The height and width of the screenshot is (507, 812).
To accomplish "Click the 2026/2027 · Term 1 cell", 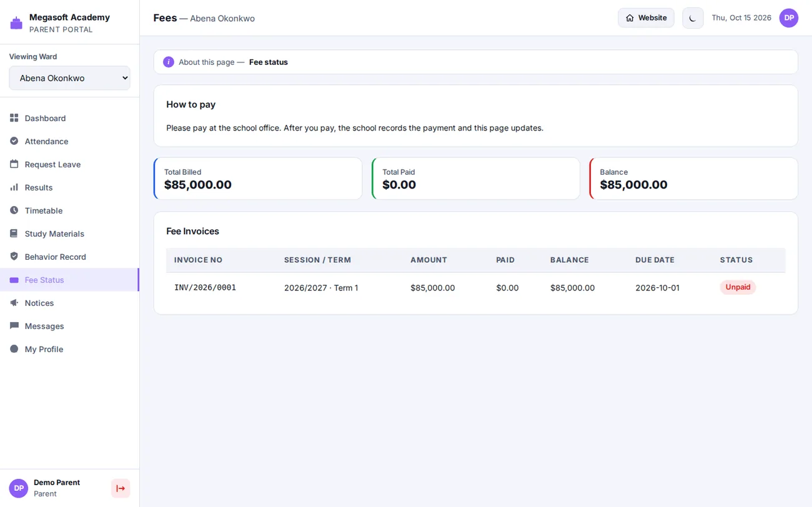I will point(321,288).
